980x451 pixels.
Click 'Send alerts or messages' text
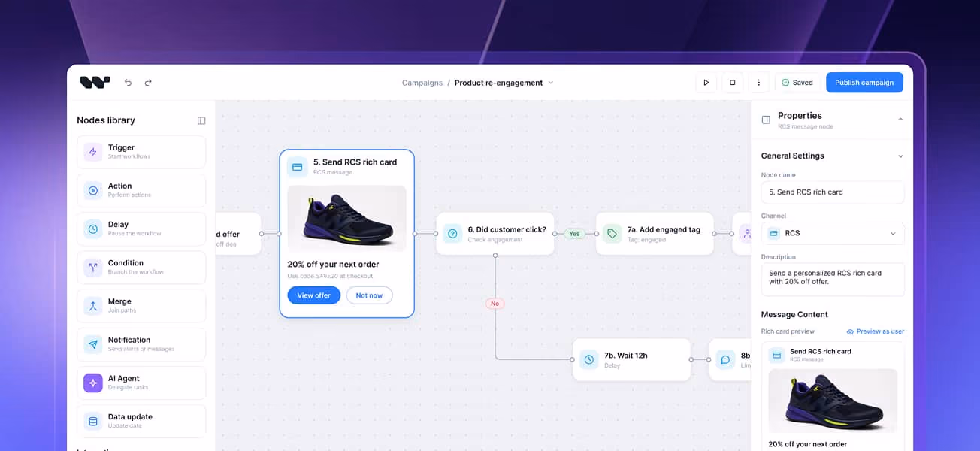(x=141, y=349)
